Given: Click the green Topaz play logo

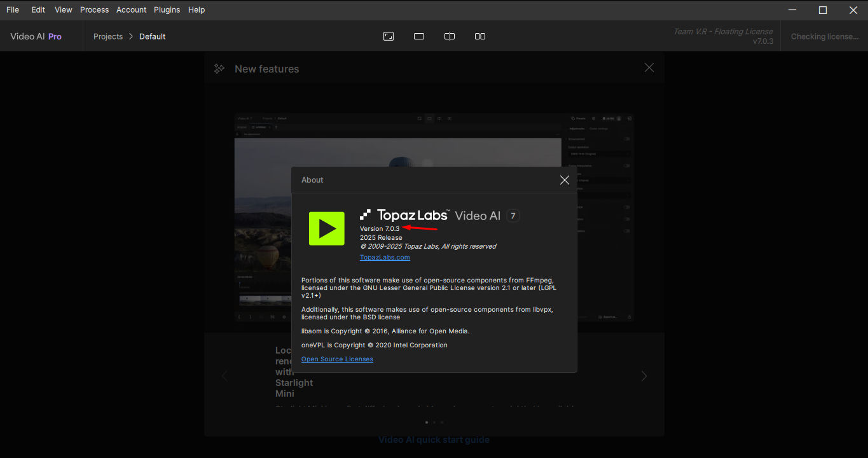Looking at the screenshot, I should pyautogui.click(x=326, y=228).
